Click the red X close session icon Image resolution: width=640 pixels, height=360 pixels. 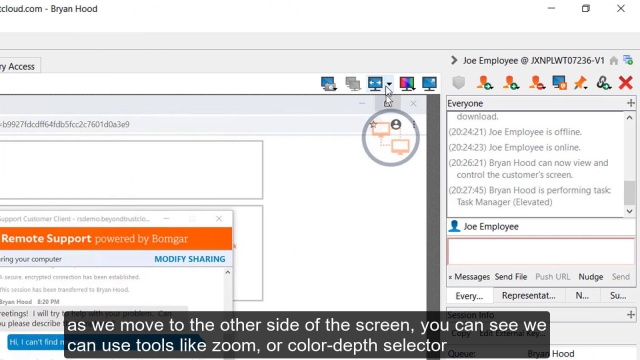point(625,83)
